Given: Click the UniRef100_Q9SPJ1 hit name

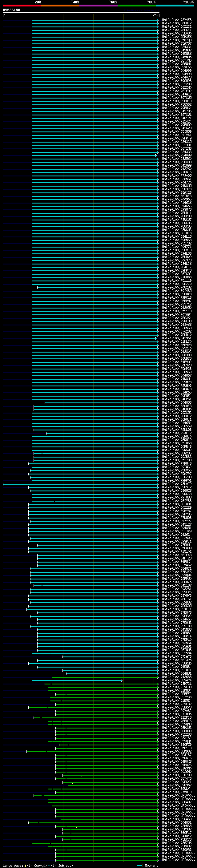Looking at the screenshot, I should click(x=177, y=542).
